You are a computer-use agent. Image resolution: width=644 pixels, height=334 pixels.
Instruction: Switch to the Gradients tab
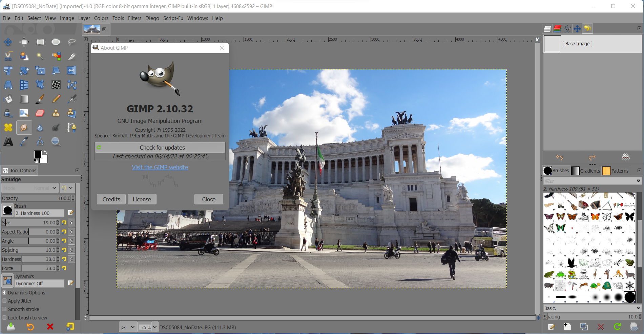click(586, 171)
